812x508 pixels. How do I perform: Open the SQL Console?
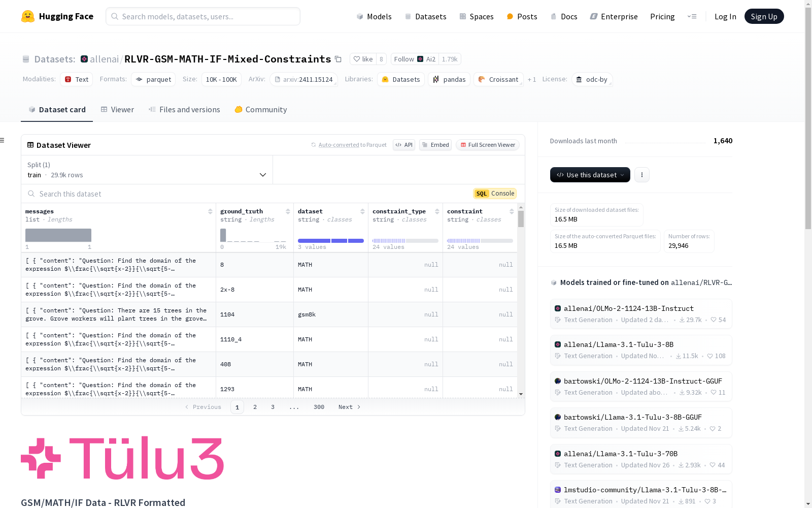[495, 194]
